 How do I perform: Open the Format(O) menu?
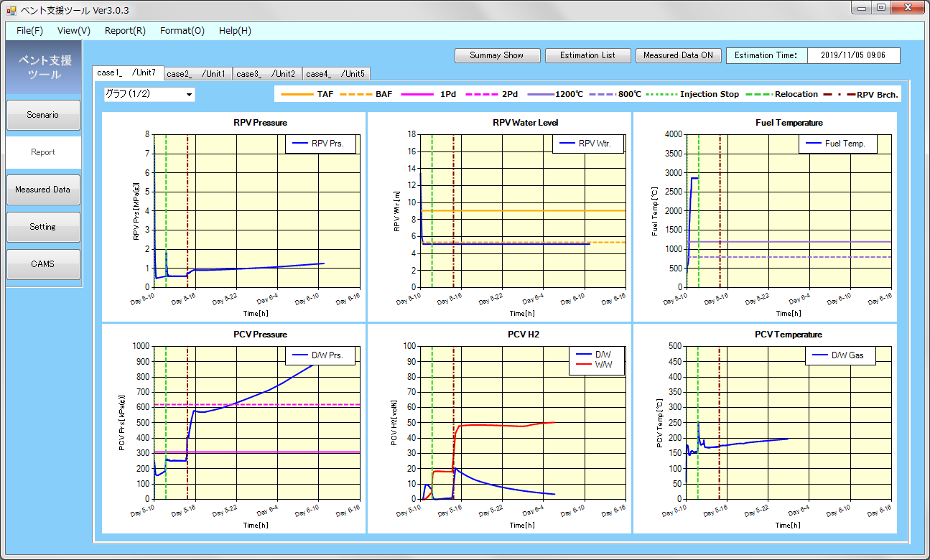pyautogui.click(x=182, y=31)
